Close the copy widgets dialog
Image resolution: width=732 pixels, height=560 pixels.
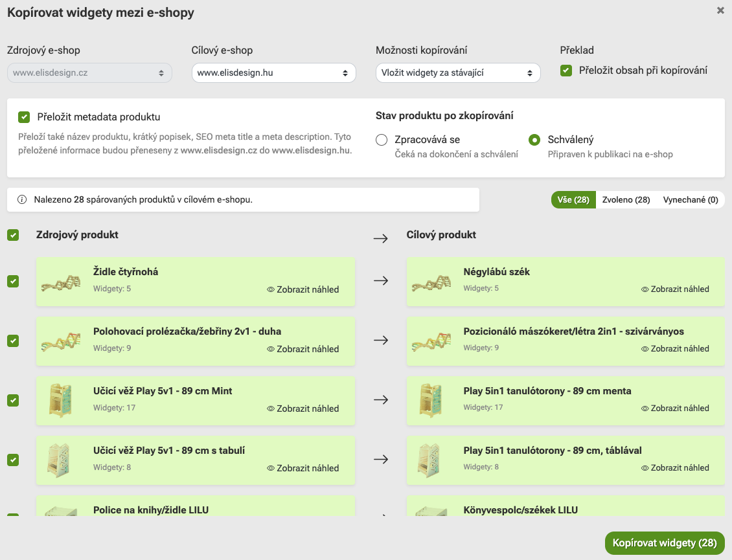coord(720,11)
